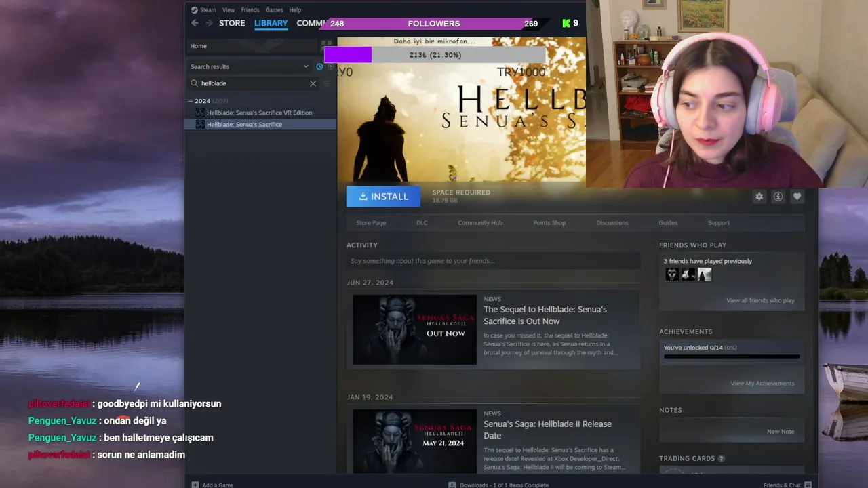
Task: Click the blue INSTALL button
Action: [x=383, y=197]
